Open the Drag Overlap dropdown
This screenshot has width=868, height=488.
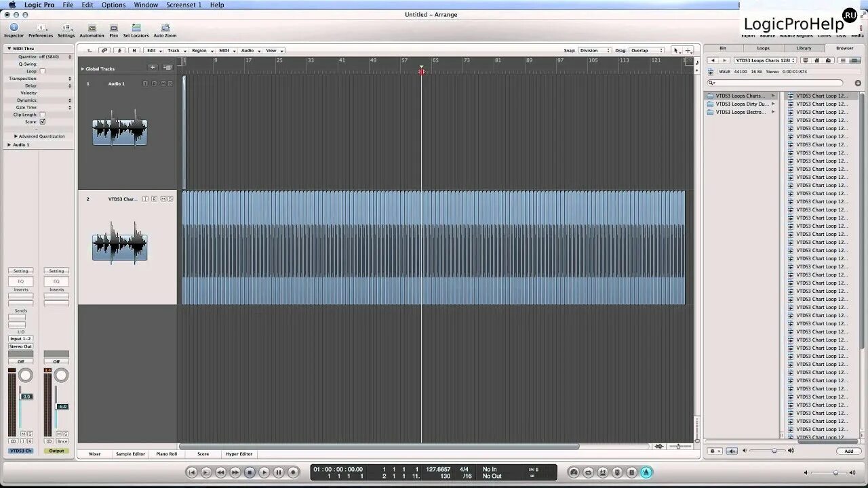point(647,50)
